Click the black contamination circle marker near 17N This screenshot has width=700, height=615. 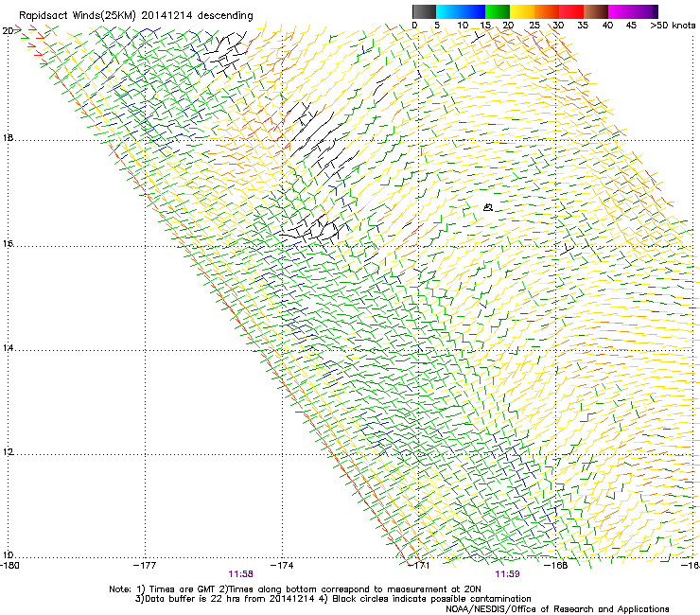tap(488, 207)
